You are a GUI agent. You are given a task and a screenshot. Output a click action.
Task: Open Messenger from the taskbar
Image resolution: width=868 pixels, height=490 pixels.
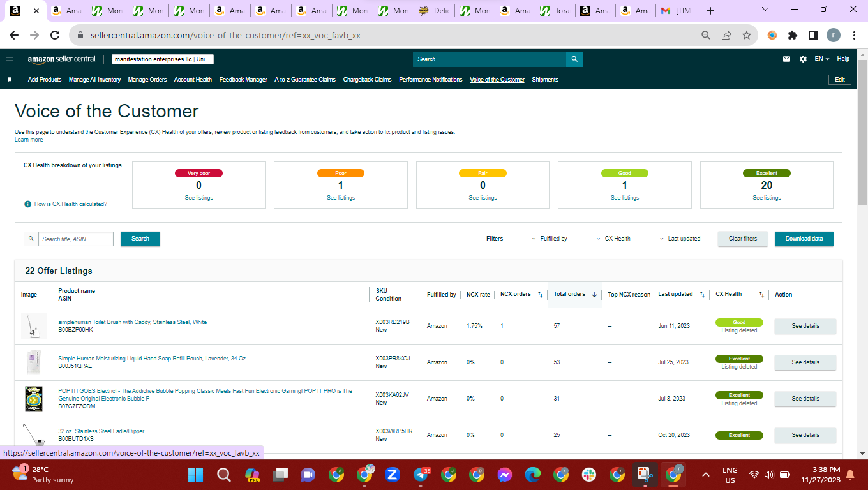(x=505, y=475)
